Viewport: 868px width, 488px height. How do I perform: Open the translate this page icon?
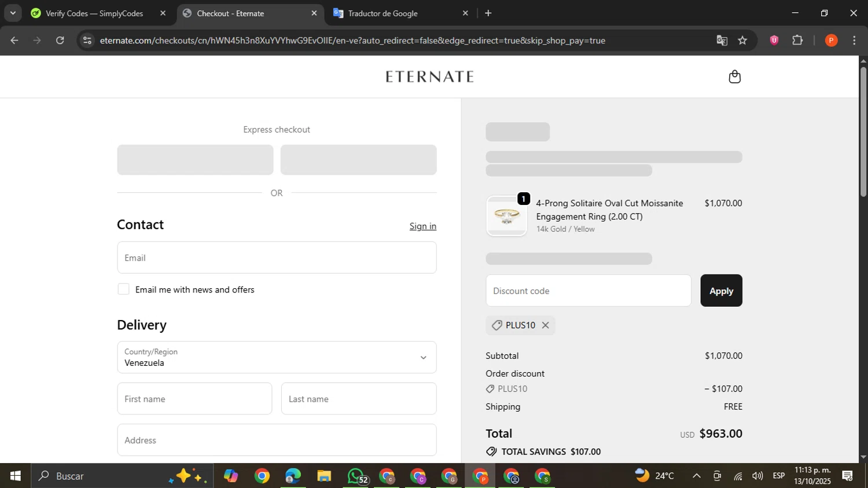coord(722,41)
